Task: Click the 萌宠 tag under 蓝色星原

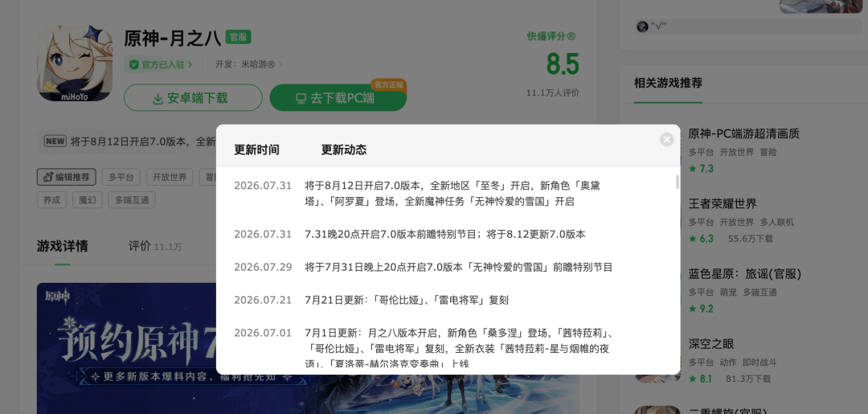Action: point(728,293)
